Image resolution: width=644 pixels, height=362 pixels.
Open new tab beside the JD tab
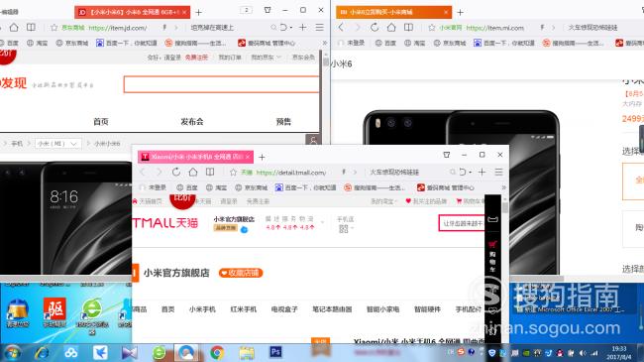point(199,12)
